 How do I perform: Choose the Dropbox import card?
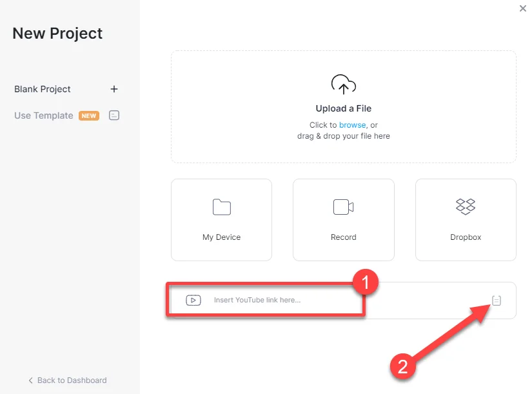pos(466,220)
